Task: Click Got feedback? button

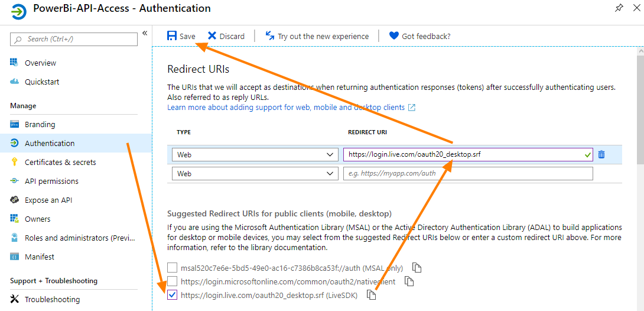Action: (x=419, y=36)
